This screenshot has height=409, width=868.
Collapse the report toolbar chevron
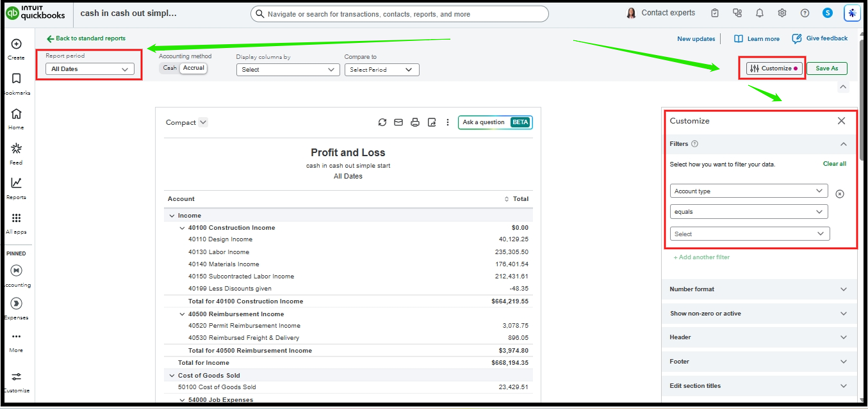pos(843,87)
